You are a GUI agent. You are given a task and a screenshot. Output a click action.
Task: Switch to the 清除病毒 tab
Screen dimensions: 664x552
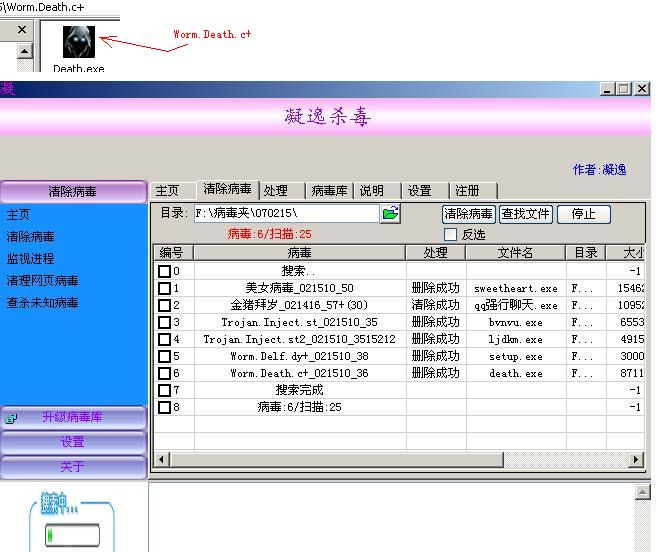[227, 189]
